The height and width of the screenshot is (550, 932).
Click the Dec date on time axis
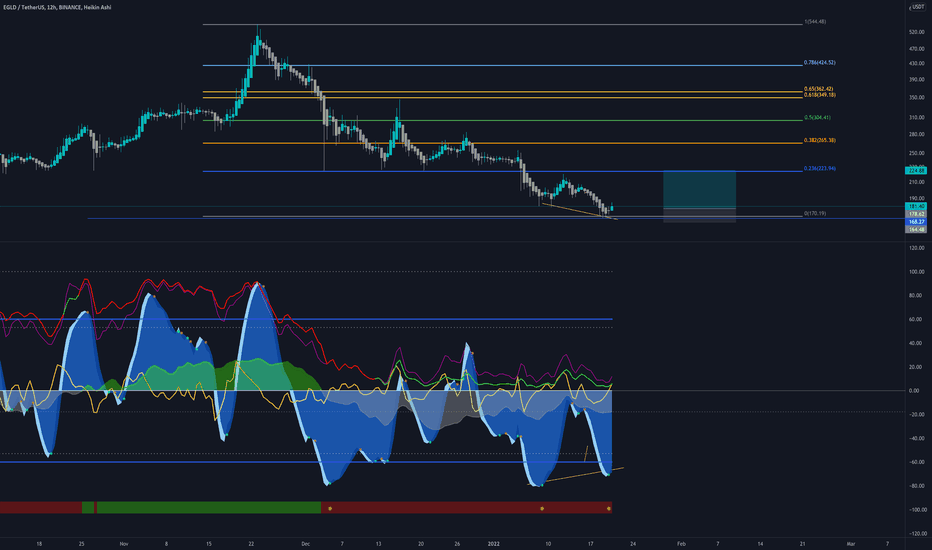click(306, 543)
